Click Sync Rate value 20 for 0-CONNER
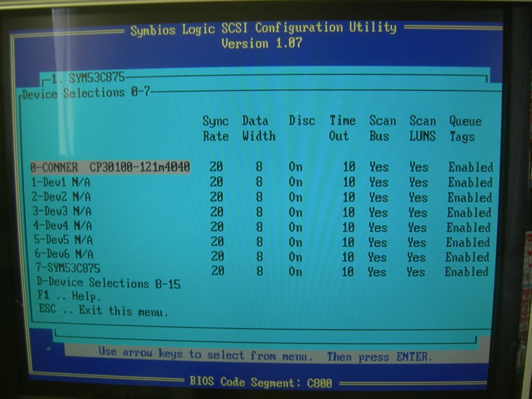 216,167
